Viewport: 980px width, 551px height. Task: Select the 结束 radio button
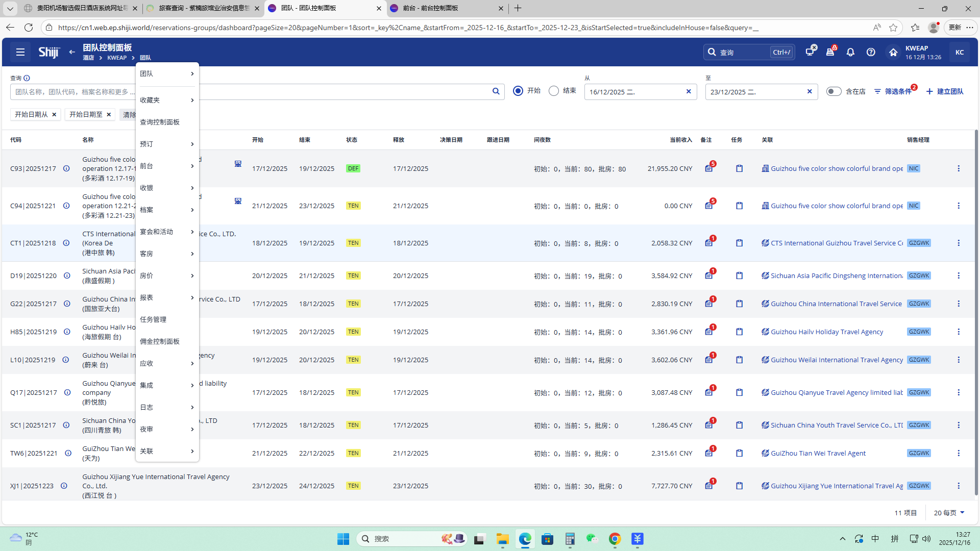554,91
